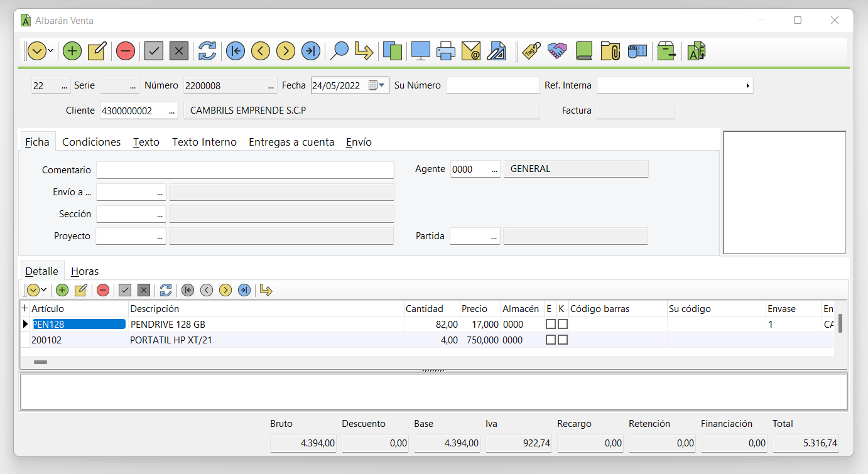
Task: Open Sección lookup ellipsis button
Action: (x=160, y=215)
